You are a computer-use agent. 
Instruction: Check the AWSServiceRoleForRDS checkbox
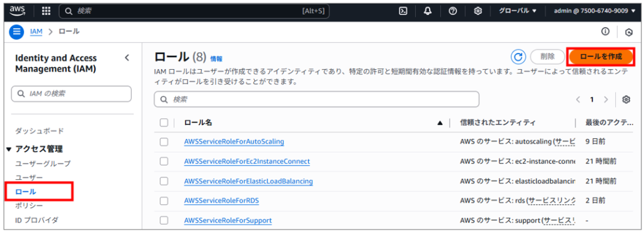(x=164, y=201)
